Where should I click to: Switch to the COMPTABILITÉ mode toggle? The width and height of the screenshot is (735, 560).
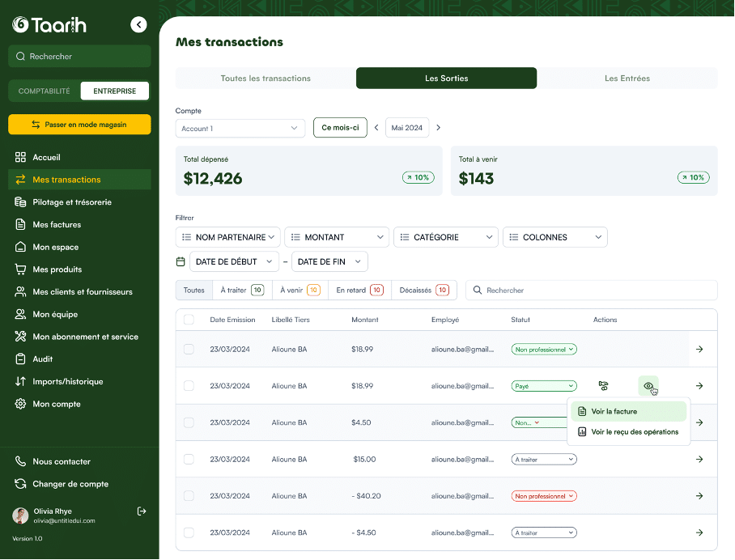pos(45,91)
